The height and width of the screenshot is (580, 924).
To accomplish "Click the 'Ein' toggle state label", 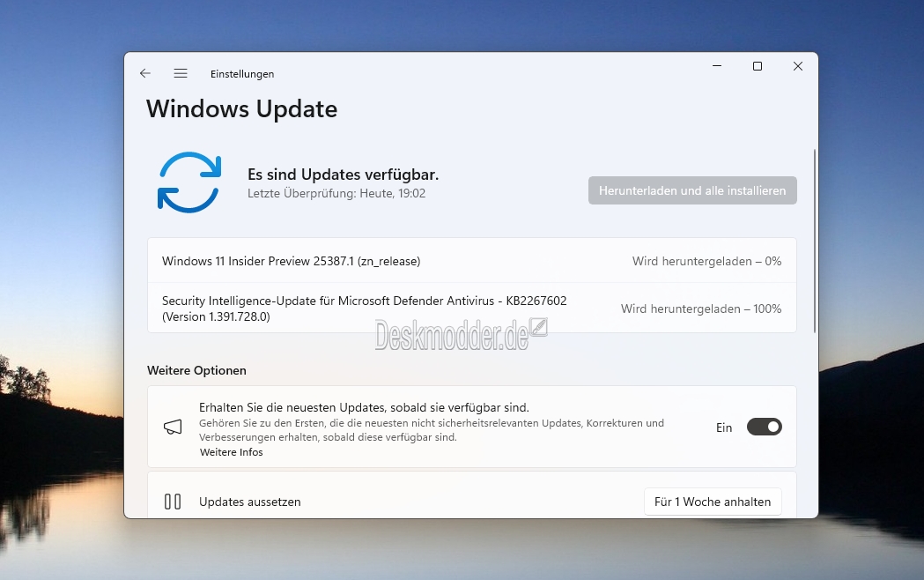I will coord(724,428).
